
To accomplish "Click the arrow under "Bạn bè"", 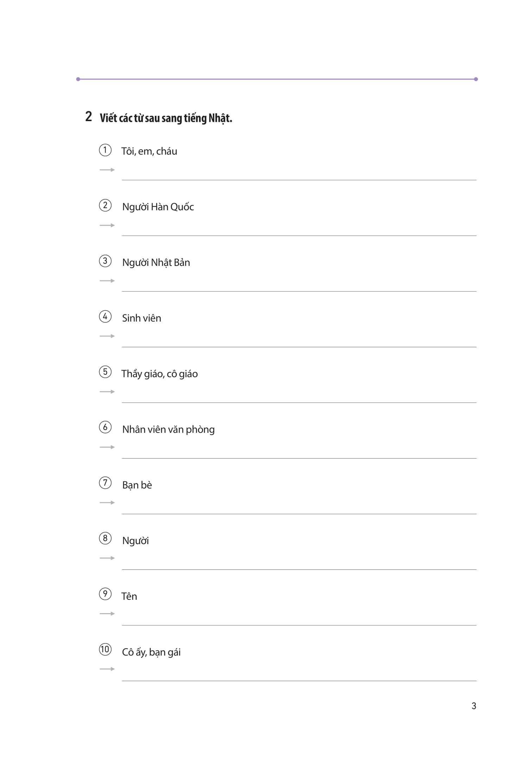I will click(x=107, y=503).
